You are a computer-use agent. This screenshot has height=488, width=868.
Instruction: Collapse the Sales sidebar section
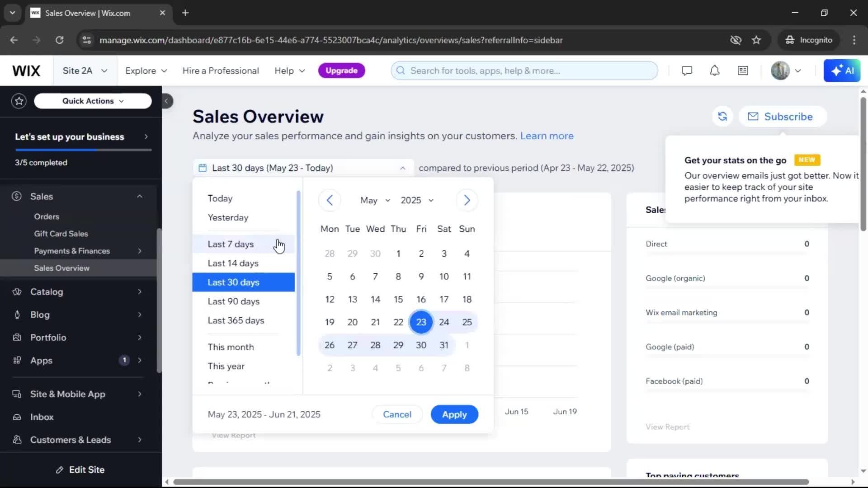[x=140, y=197]
